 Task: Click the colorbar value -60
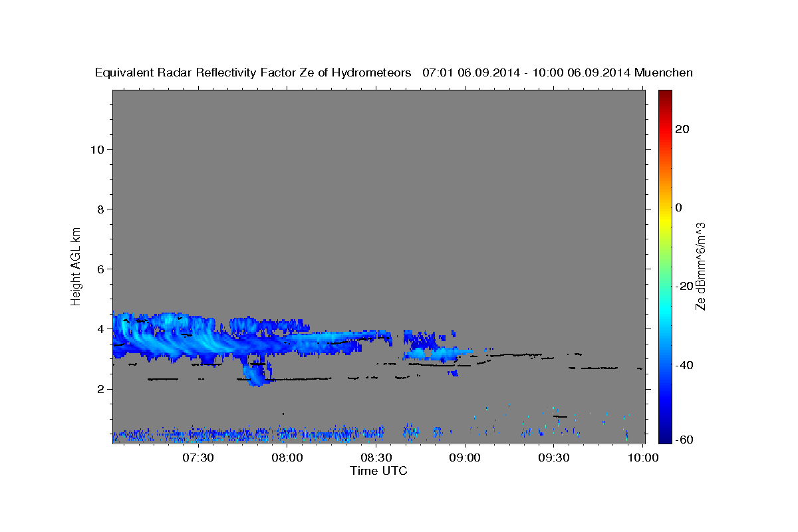683,440
